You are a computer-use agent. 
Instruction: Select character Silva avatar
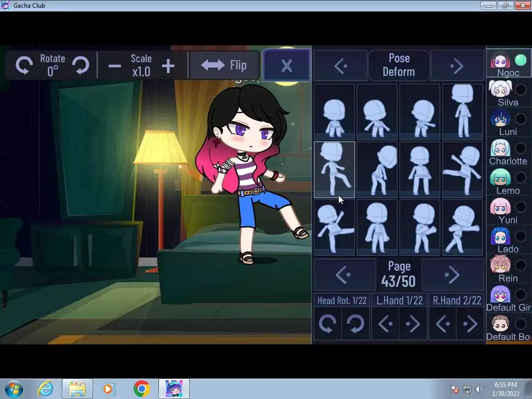click(x=500, y=89)
